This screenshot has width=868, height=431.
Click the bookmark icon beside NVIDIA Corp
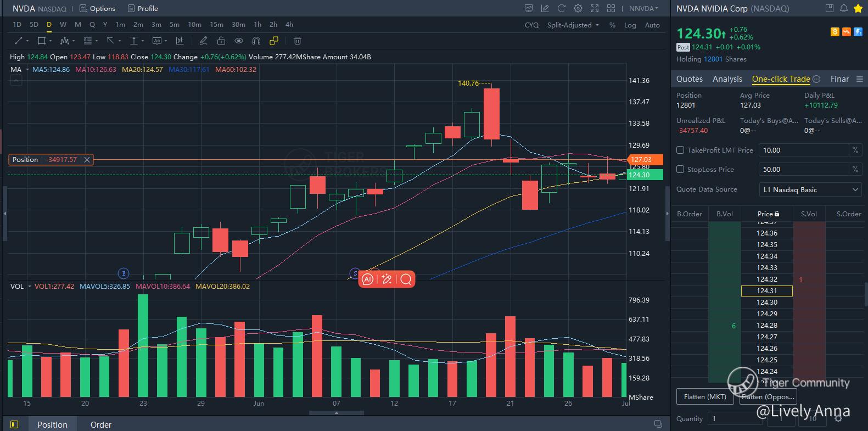(x=830, y=8)
